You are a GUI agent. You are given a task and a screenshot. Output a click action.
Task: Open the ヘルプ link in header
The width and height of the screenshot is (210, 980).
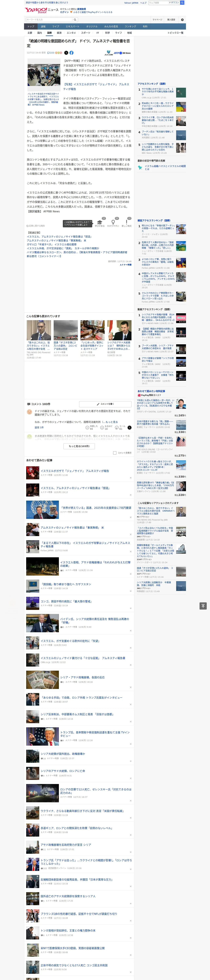tap(143, 3)
